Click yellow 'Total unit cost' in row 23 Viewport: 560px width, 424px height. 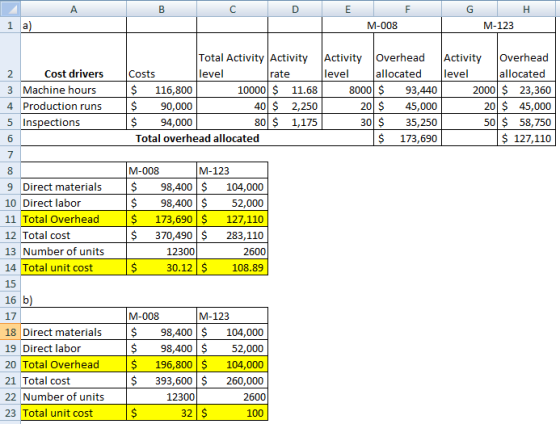(x=74, y=413)
